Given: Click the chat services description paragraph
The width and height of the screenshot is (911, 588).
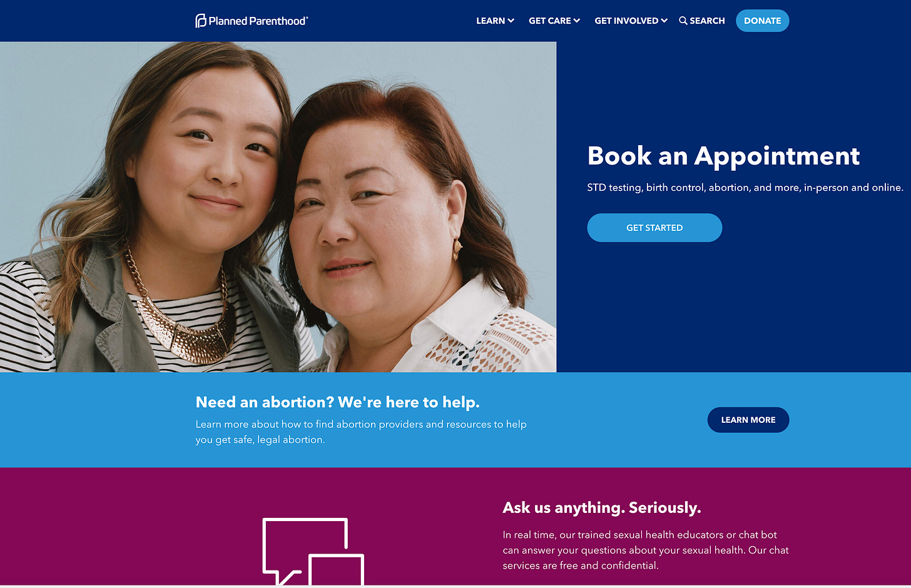Looking at the screenshot, I should click(646, 550).
